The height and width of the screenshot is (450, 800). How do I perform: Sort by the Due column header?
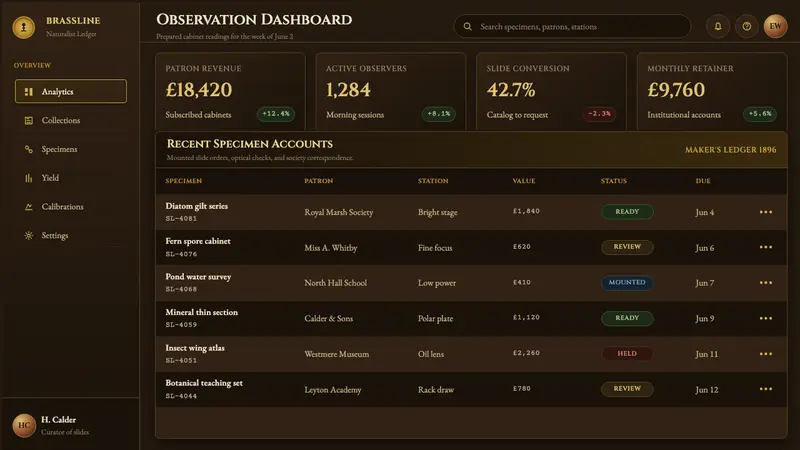703,181
